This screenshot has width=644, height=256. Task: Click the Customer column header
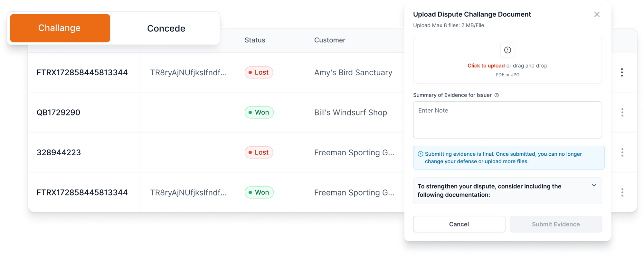(x=330, y=40)
